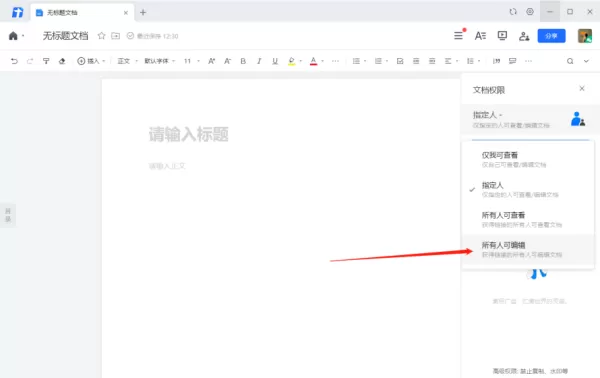Click the blue Share (分享) button
600x378 pixels.
pos(551,36)
